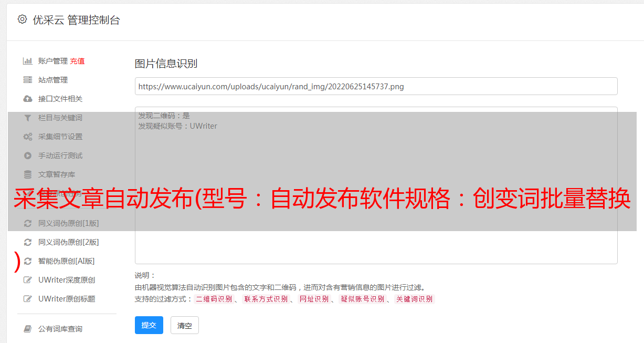Click the refresh icon for 同义词伪原创[2版]
This screenshot has height=343, width=644.
click(28, 242)
